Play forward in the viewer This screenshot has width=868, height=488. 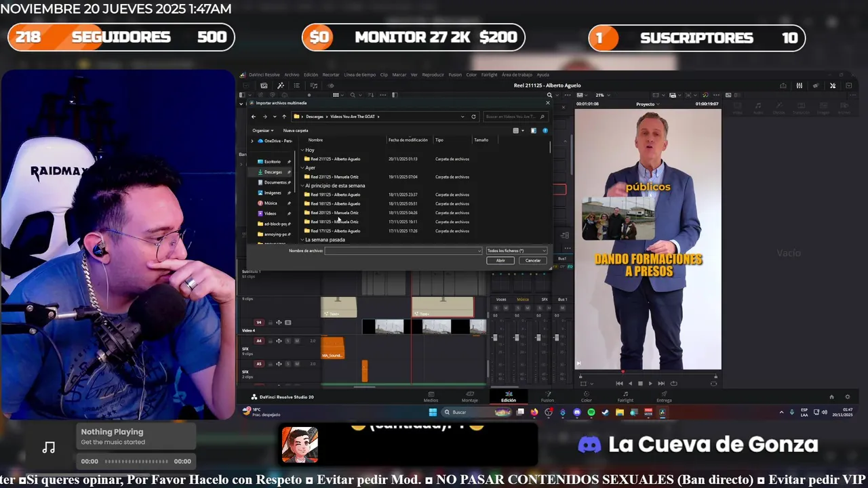point(650,384)
